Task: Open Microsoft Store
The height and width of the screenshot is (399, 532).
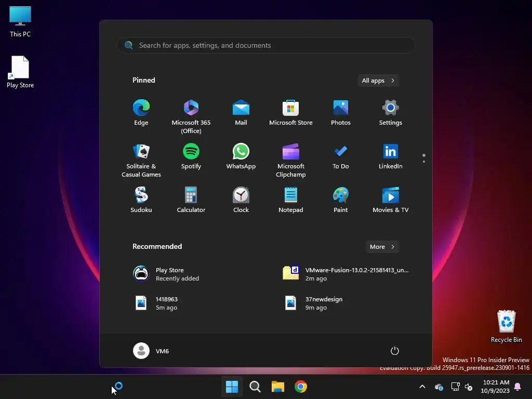Action: point(291,113)
